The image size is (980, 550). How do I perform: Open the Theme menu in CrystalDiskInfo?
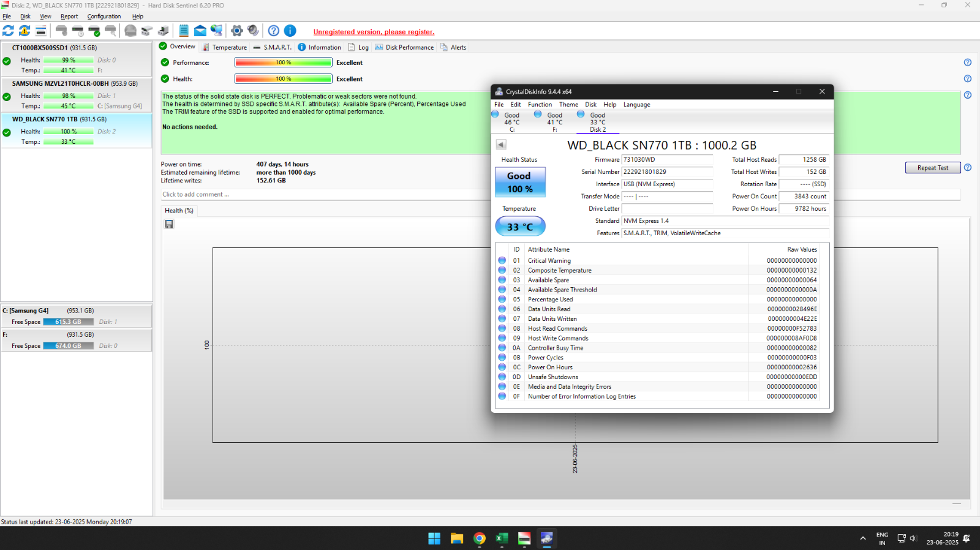568,105
